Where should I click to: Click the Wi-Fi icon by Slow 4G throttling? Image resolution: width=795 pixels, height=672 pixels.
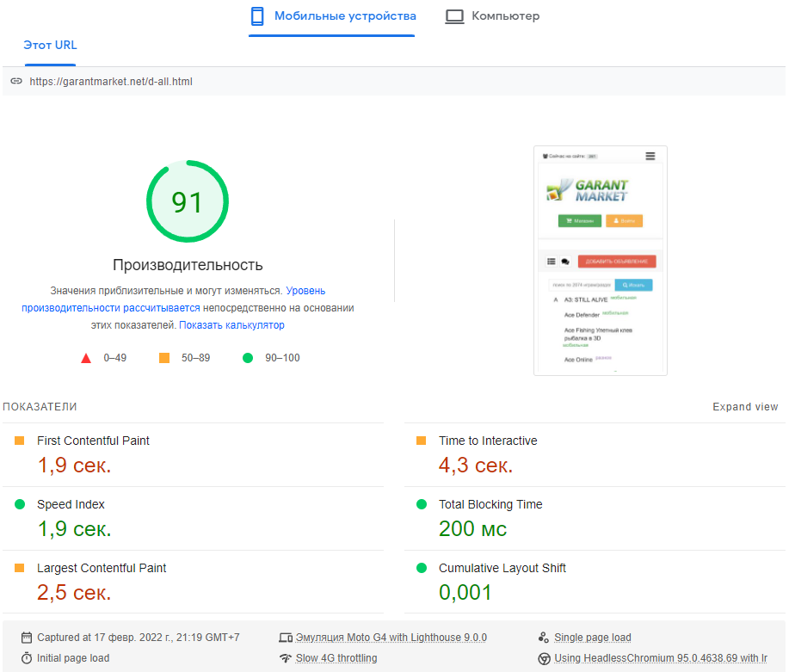pos(286,658)
